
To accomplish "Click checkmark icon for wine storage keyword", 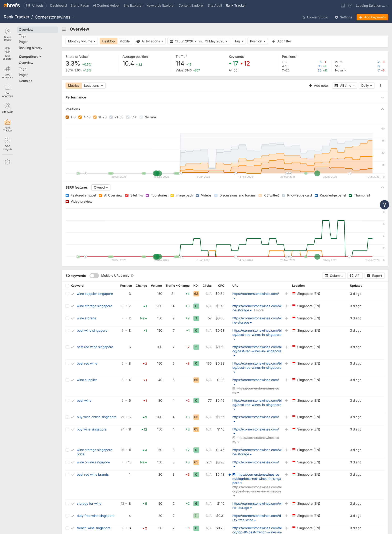I will coord(73,318).
